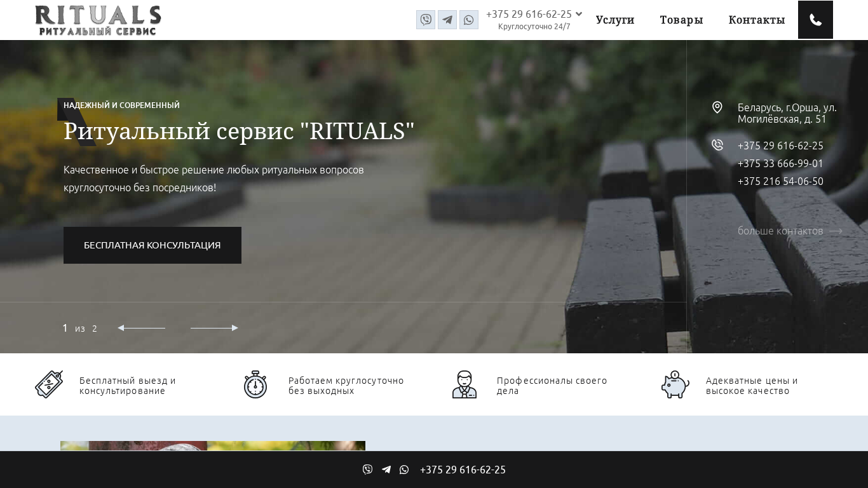The width and height of the screenshot is (868, 488).
Task: Click the Бесплатная консультация button
Action: (153, 245)
